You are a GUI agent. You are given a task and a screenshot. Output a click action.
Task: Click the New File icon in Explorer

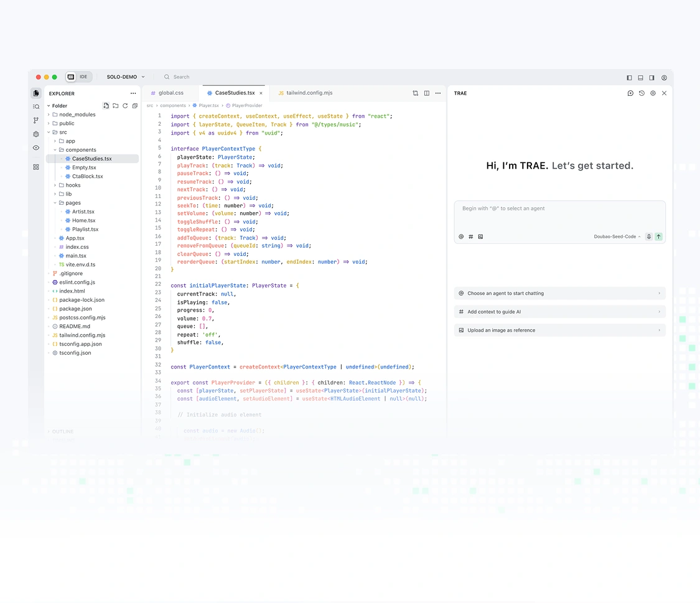click(106, 106)
